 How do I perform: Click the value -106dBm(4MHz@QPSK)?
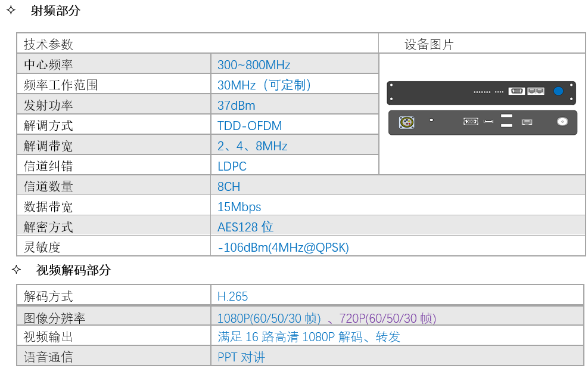[283, 247]
